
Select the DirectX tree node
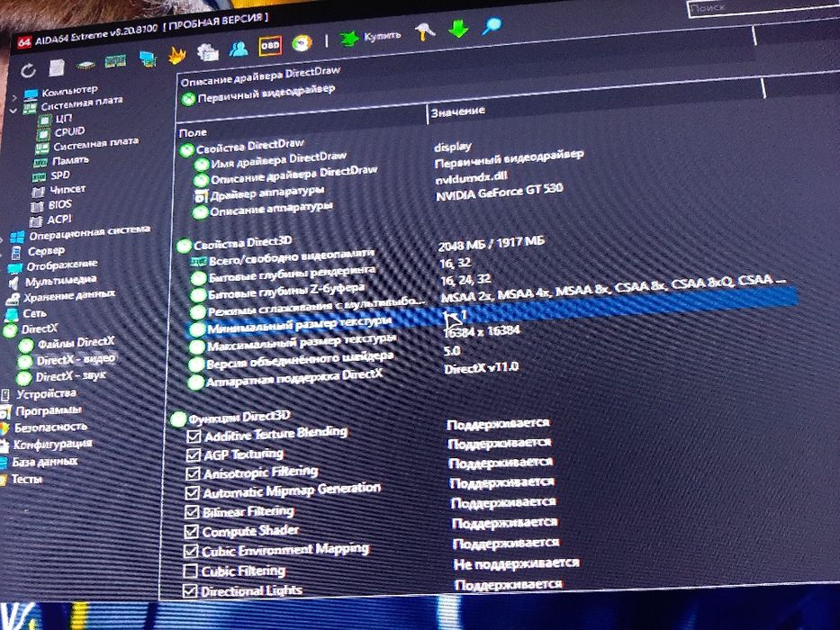tap(39, 328)
